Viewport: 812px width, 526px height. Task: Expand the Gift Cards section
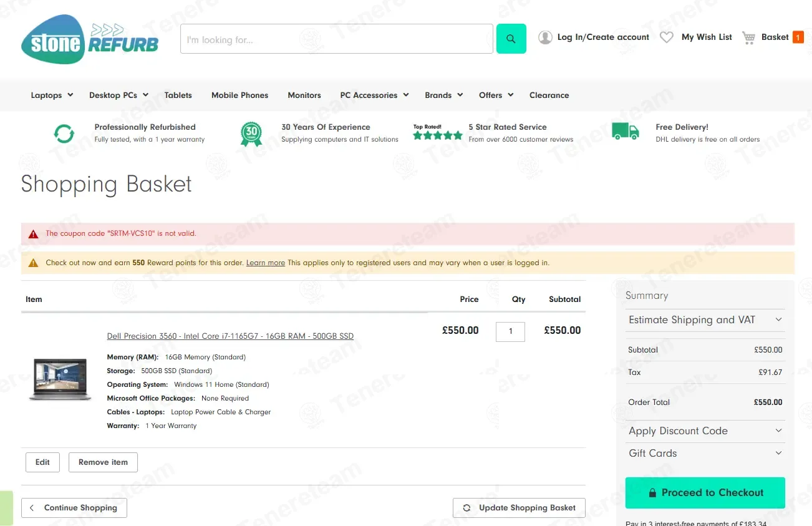tap(705, 454)
